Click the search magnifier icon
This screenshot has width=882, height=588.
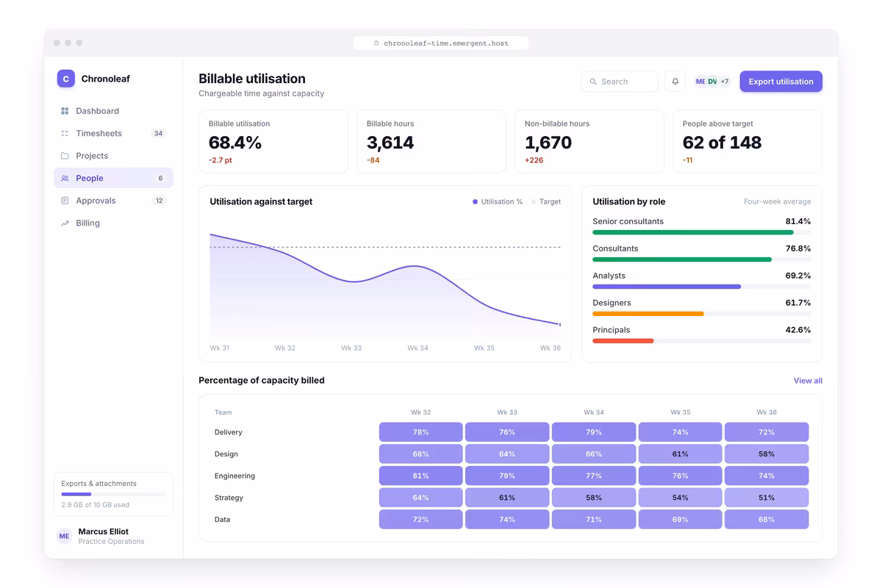point(593,82)
